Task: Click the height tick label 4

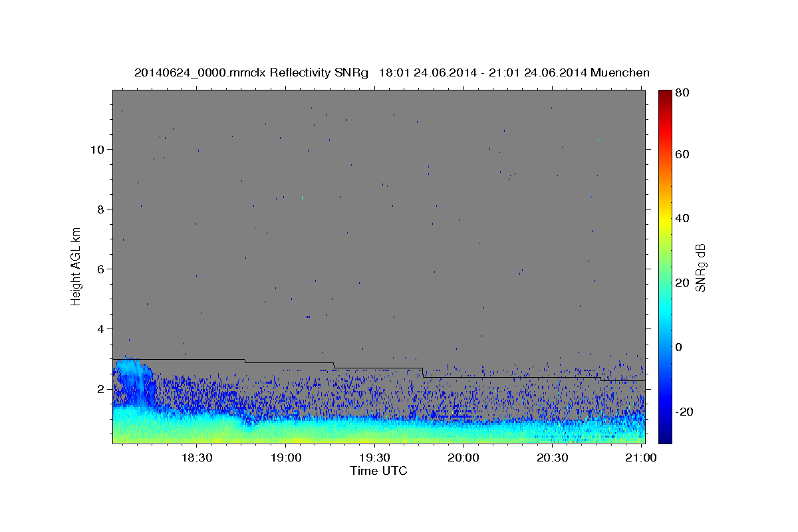Action: click(100, 329)
